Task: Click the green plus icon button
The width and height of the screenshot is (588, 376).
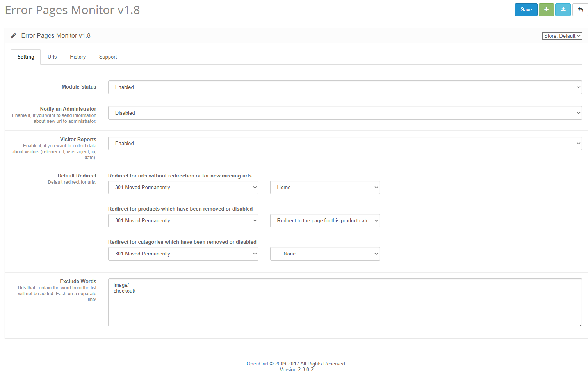Action: [x=546, y=10]
